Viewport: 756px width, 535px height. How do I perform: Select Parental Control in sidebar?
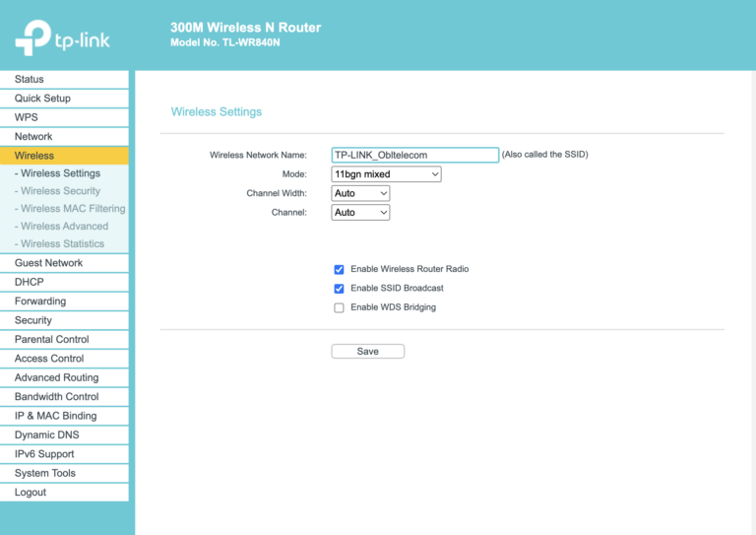pos(51,339)
